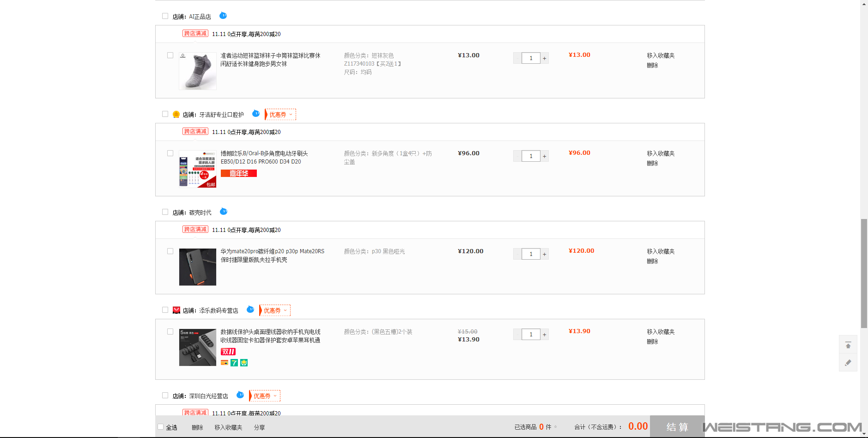Tick the 全选 select-all checkbox
Viewport: 868px width, 438px height.
(160, 427)
